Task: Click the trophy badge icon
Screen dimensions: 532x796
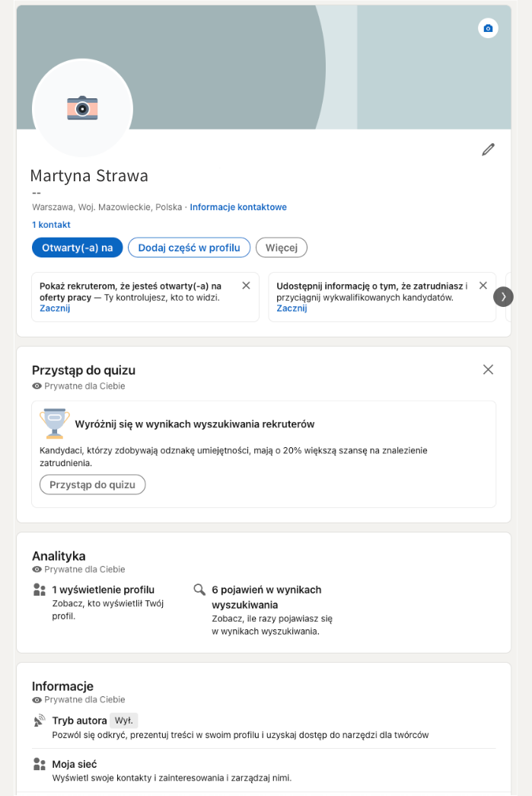Action: pos(54,424)
